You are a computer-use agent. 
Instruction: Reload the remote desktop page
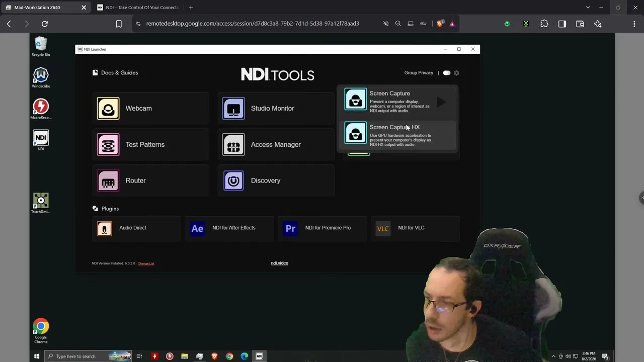click(x=45, y=24)
